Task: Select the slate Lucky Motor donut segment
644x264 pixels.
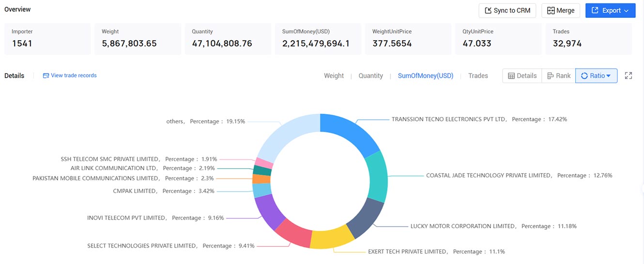Action: coord(366,218)
